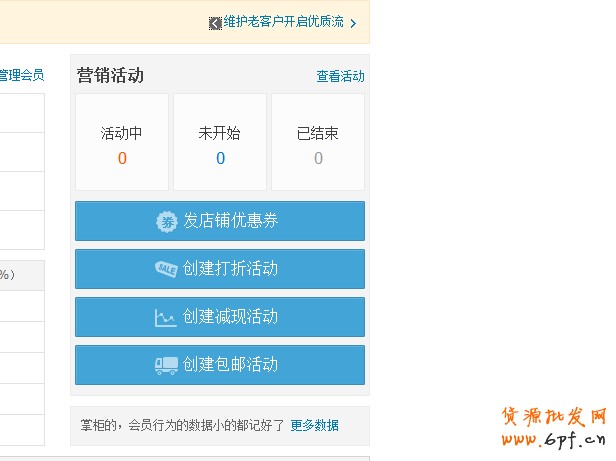The height and width of the screenshot is (461, 616).
Task: Select the 活动中 status label
Action: 122,133
